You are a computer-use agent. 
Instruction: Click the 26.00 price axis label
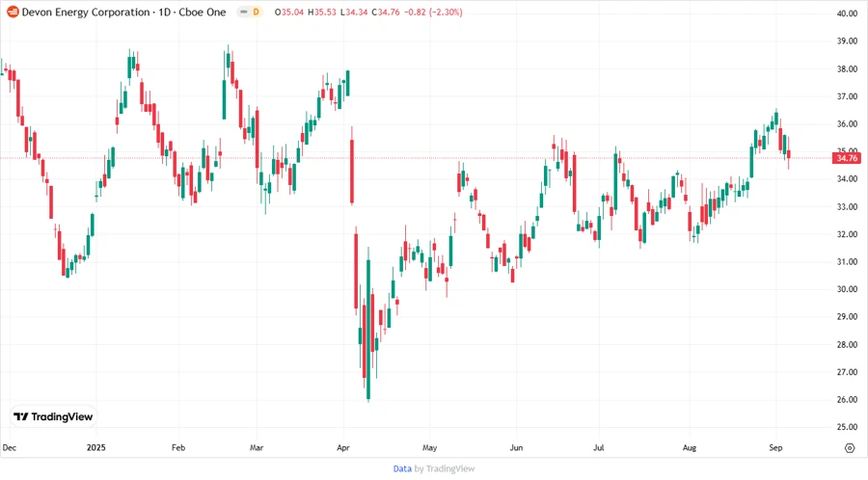[847, 400]
